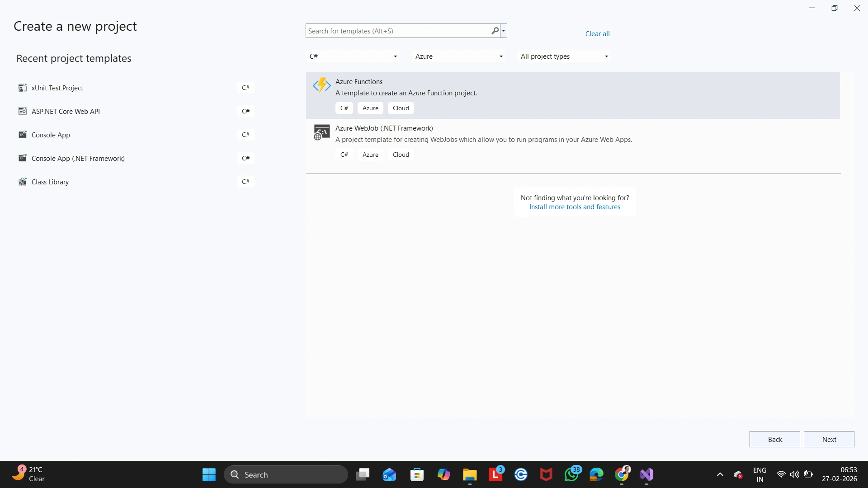Open WhatsApp from the taskbar
The width and height of the screenshot is (868, 488).
572,474
